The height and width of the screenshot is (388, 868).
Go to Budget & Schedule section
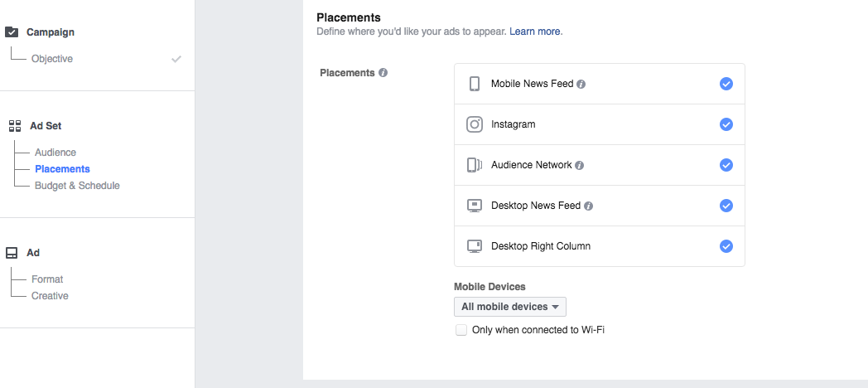pyautogui.click(x=77, y=186)
